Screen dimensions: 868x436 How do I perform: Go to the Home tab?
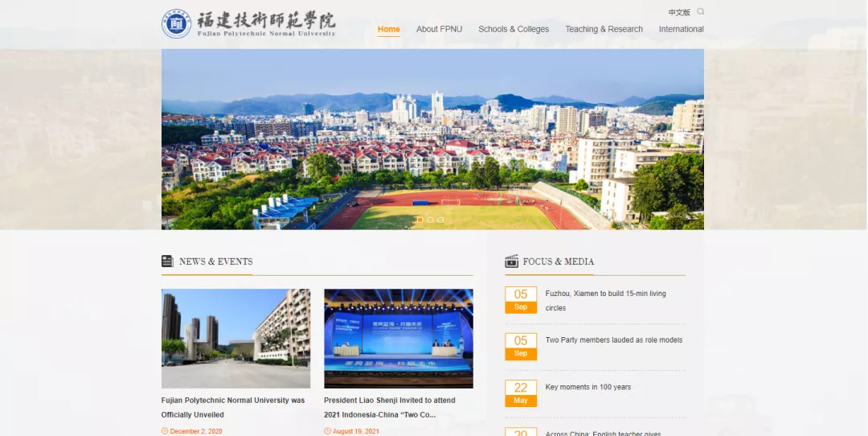tap(389, 29)
